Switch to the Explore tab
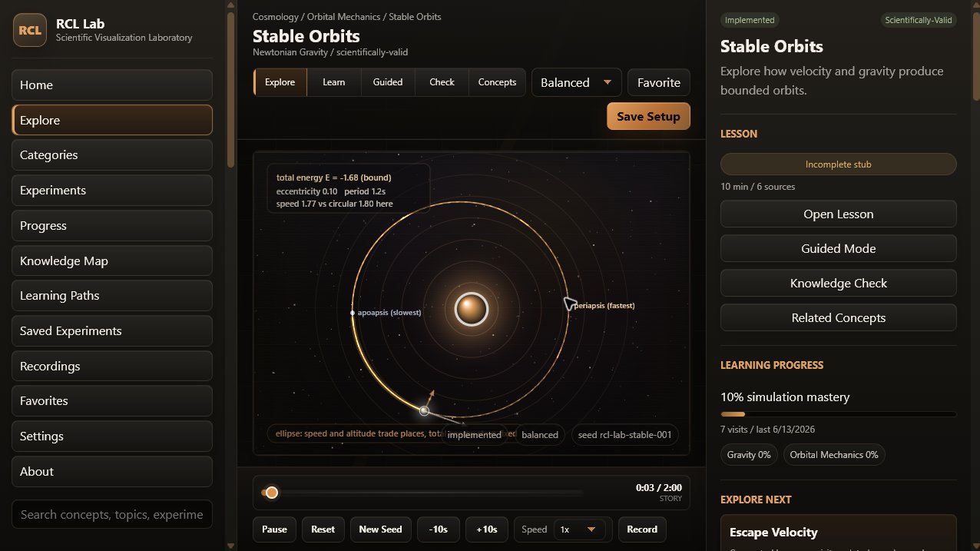The height and width of the screenshot is (551, 980). click(280, 82)
